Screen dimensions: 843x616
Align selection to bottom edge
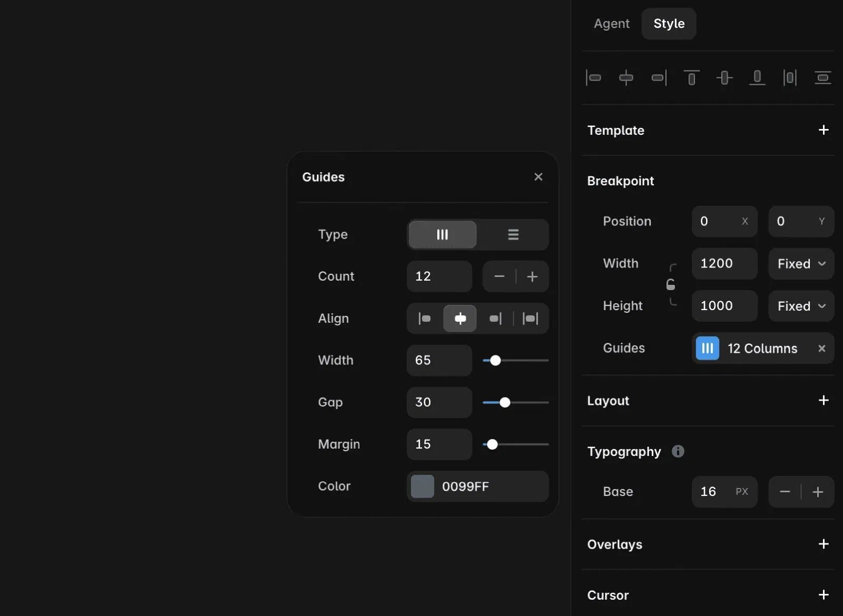click(757, 78)
